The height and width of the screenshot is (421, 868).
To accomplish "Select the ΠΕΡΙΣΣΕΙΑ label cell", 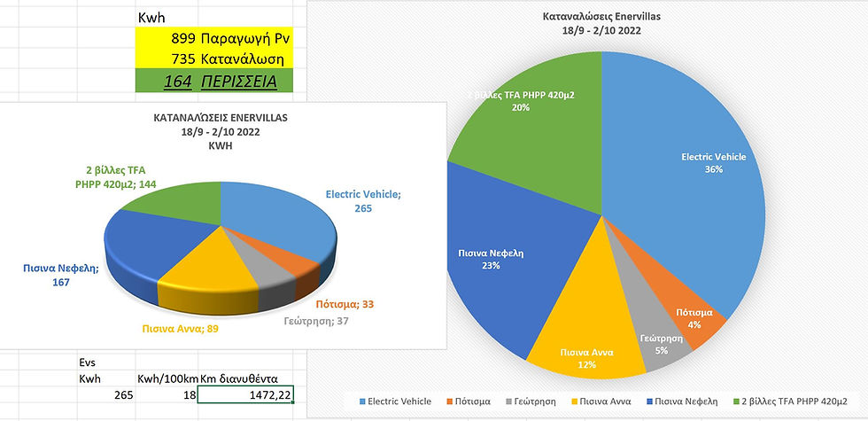I will pos(244,82).
